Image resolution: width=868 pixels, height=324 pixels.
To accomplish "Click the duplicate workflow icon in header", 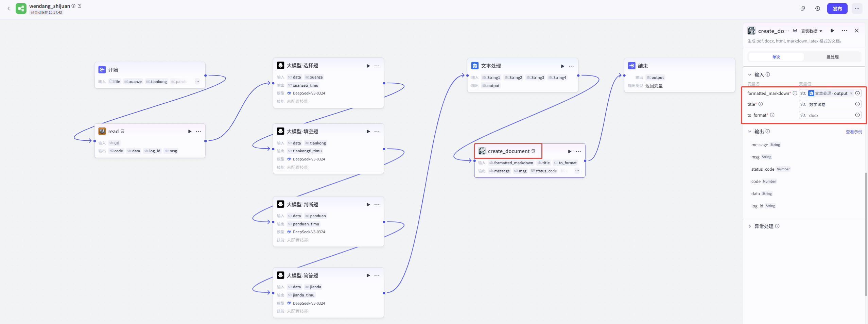I will click(x=803, y=8).
